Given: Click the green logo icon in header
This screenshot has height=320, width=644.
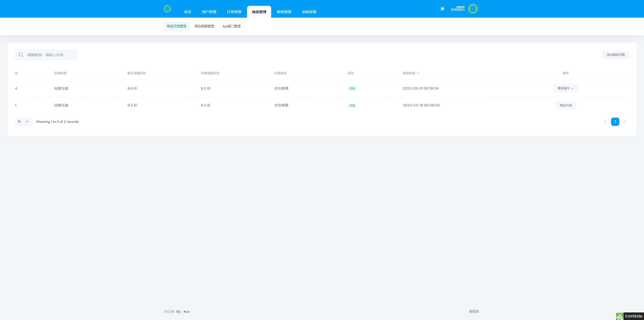Looking at the screenshot, I should (x=167, y=9).
